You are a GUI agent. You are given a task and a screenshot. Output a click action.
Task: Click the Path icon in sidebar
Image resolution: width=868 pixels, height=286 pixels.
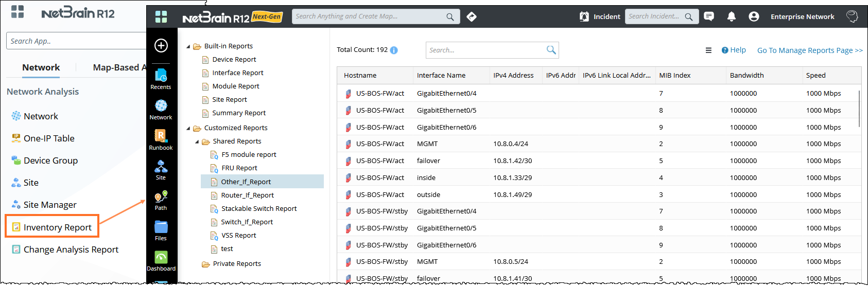click(x=161, y=200)
